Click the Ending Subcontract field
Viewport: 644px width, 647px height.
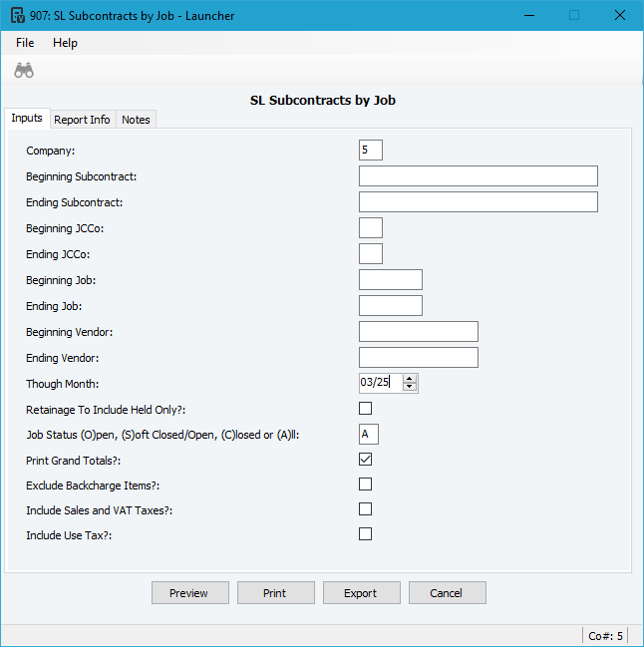pyautogui.click(x=479, y=202)
